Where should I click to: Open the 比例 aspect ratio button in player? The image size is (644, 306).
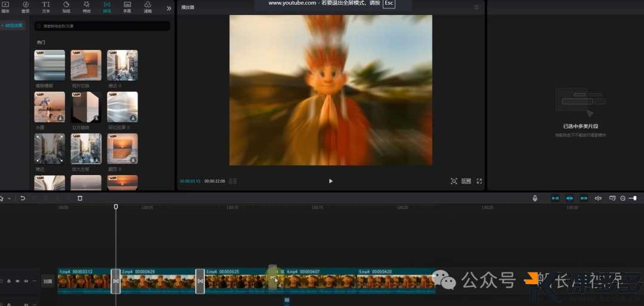coord(466,181)
